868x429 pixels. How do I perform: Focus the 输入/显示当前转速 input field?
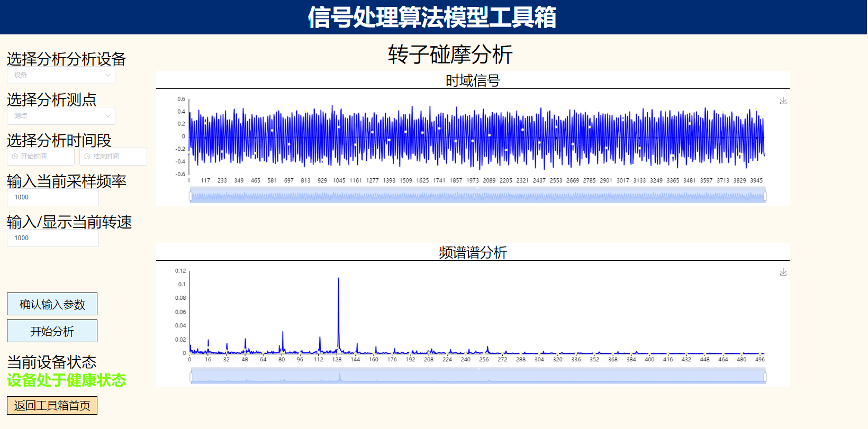pyautogui.click(x=53, y=238)
